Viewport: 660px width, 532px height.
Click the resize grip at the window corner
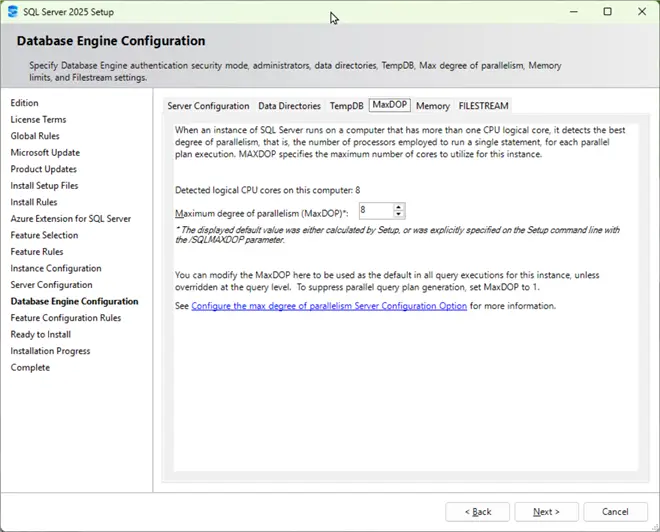pyautogui.click(x=655, y=527)
